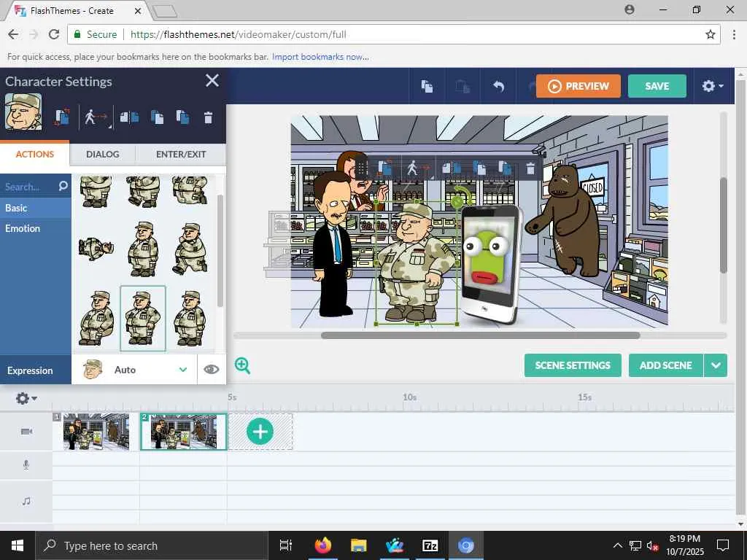Open the Windows Start menu
Viewport: 747px width, 560px height.
[18, 545]
